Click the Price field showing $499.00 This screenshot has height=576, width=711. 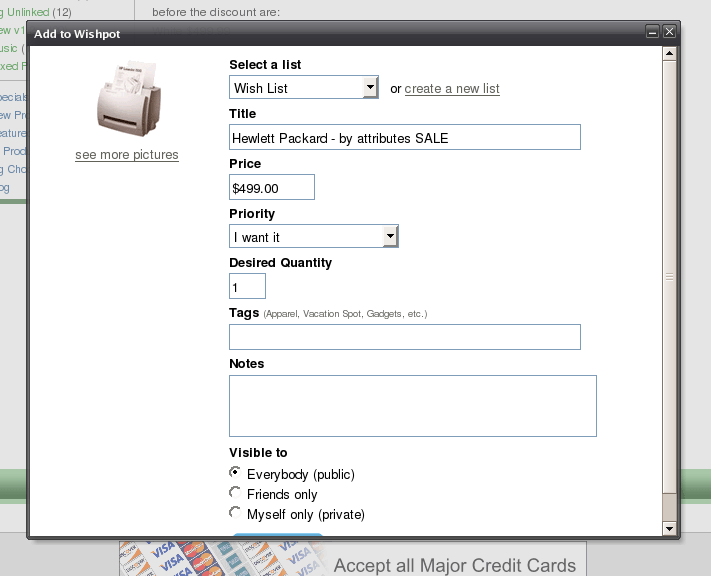click(272, 187)
